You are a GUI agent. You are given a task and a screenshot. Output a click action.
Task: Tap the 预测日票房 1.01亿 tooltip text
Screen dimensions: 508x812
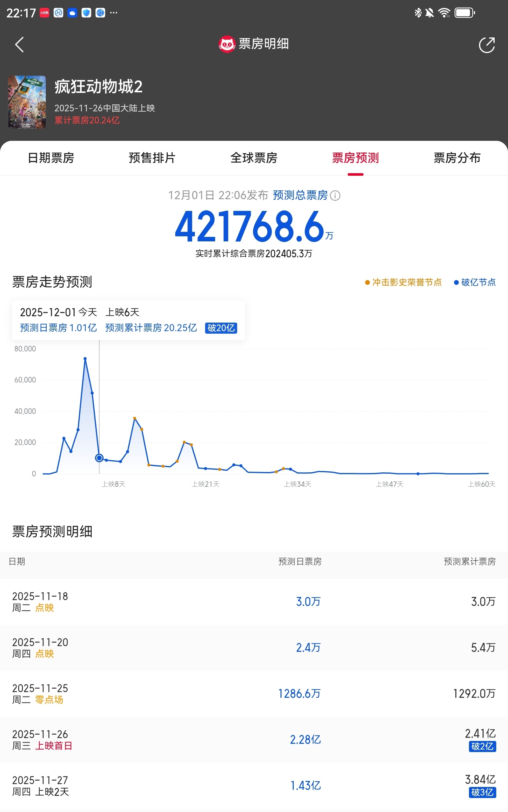[58, 328]
